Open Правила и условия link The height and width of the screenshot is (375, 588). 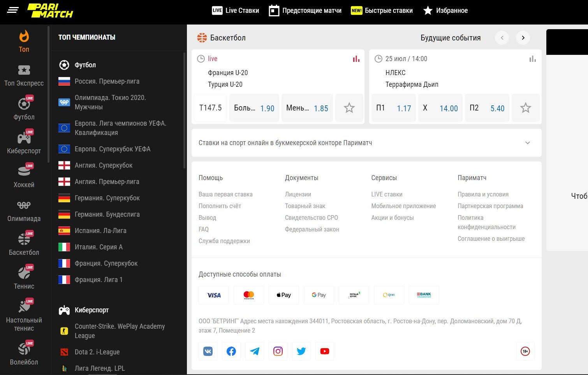pos(483,195)
